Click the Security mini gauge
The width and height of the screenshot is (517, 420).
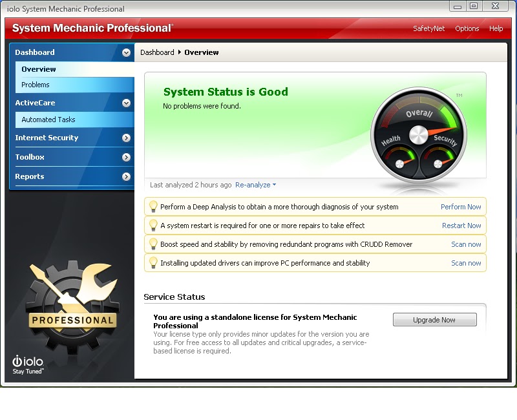(x=438, y=161)
